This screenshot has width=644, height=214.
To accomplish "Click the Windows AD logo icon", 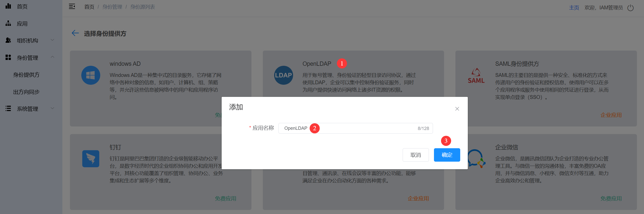I will [91, 75].
